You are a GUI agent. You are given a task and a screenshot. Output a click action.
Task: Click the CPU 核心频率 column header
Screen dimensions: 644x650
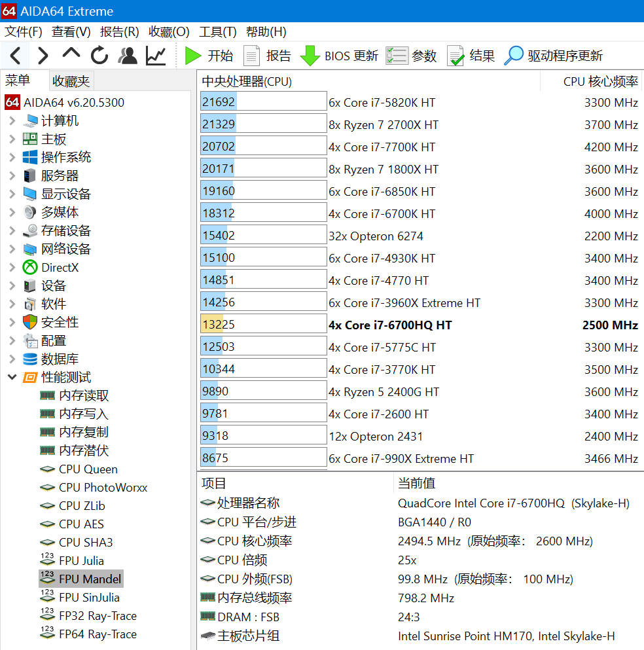(591, 81)
